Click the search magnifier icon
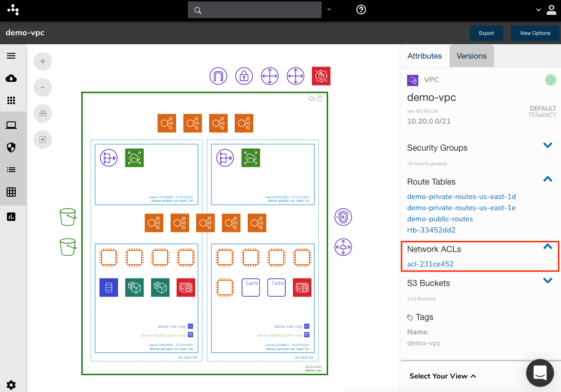Viewport: 561px width, 392px height. 198,10
